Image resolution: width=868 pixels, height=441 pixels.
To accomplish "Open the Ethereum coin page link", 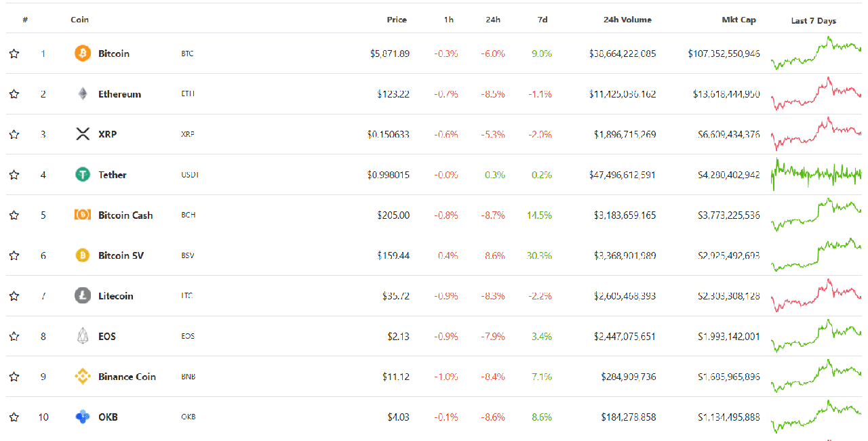I will [x=119, y=94].
